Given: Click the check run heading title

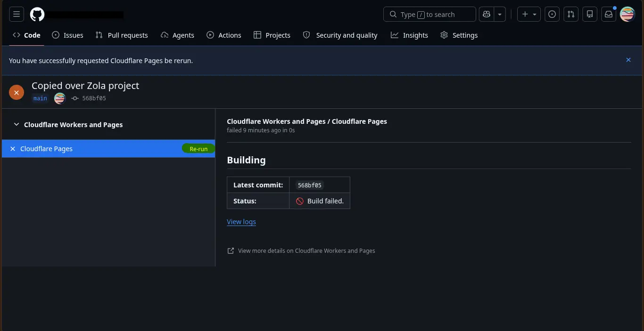Looking at the screenshot, I should (x=307, y=121).
